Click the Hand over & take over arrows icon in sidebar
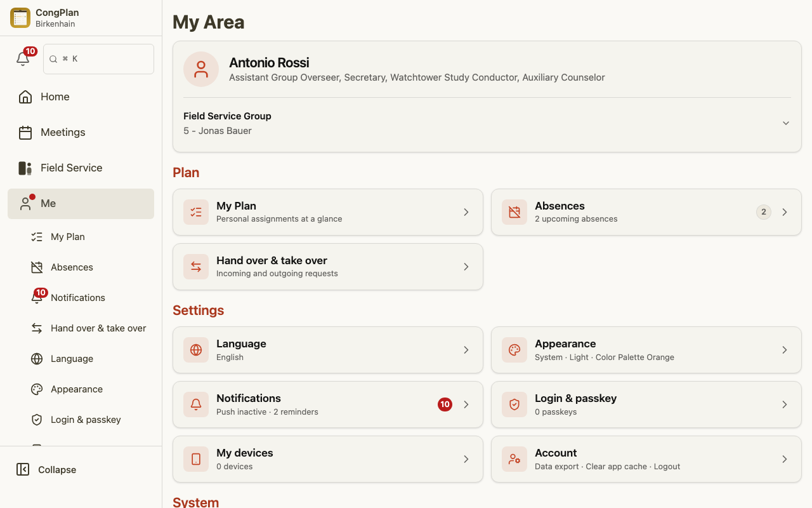This screenshot has width=812, height=508. (37, 328)
